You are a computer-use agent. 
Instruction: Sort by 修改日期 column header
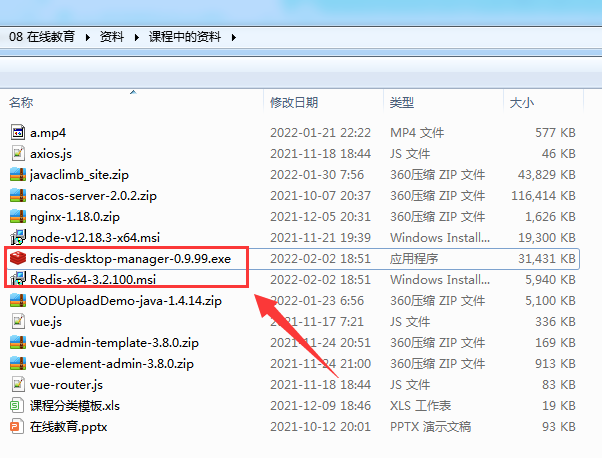294,103
